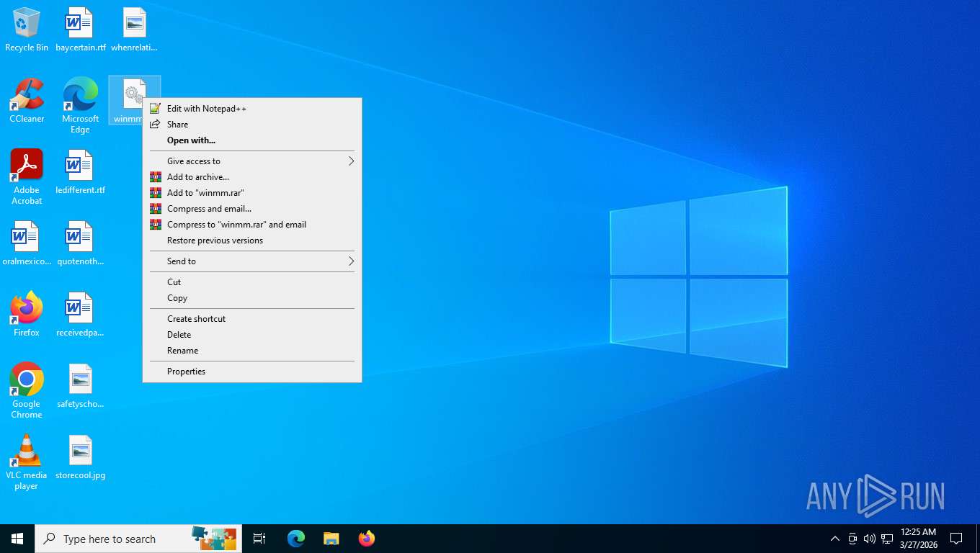Select the receivedpa... Word document icon
The image size is (980, 553).
(x=80, y=315)
